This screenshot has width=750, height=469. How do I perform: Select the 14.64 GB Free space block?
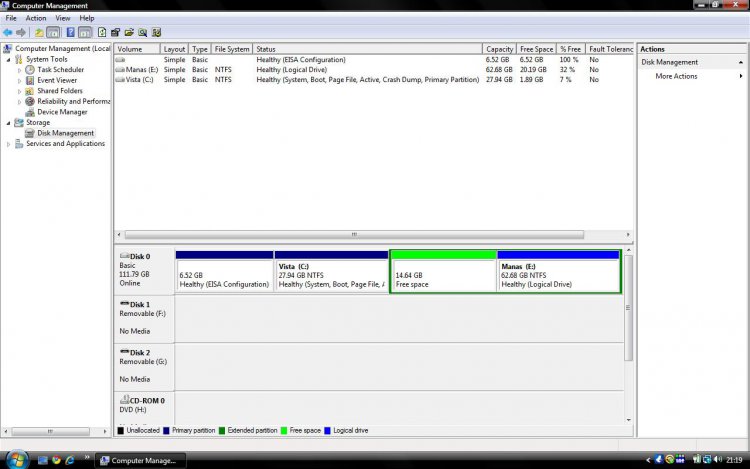[x=443, y=271]
